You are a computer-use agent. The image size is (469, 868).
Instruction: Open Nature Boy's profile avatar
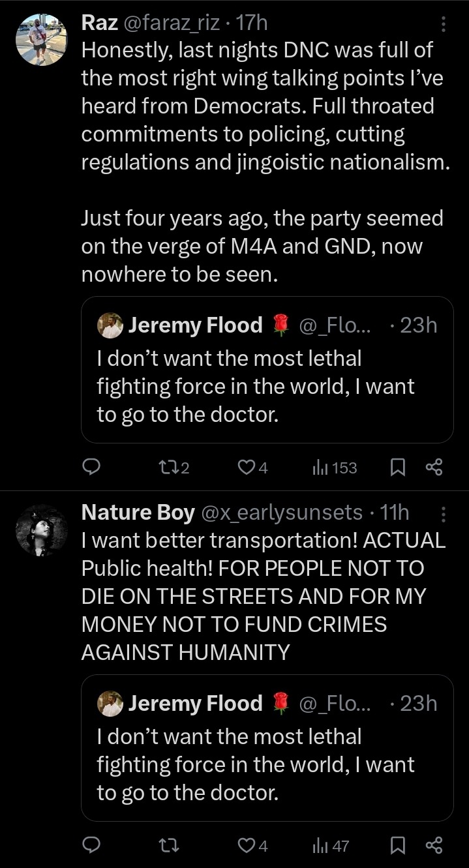[x=41, y=530]
